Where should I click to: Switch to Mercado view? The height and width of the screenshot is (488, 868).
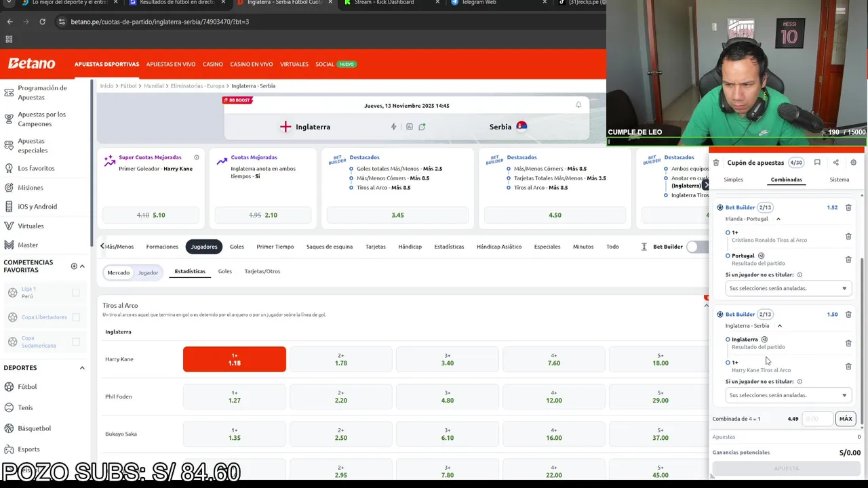[x=118, y=272]
